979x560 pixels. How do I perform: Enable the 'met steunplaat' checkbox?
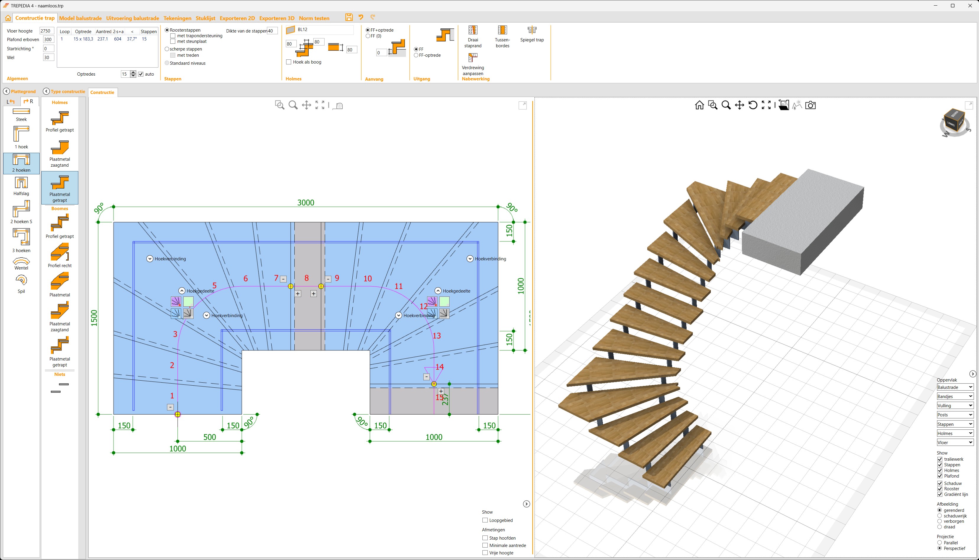coord(173,41)
